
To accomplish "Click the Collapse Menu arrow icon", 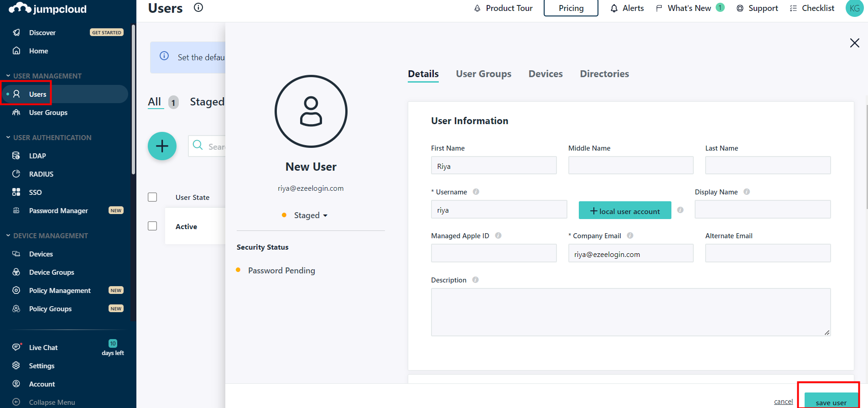I will pyautogui.click(x=16, y=402).
